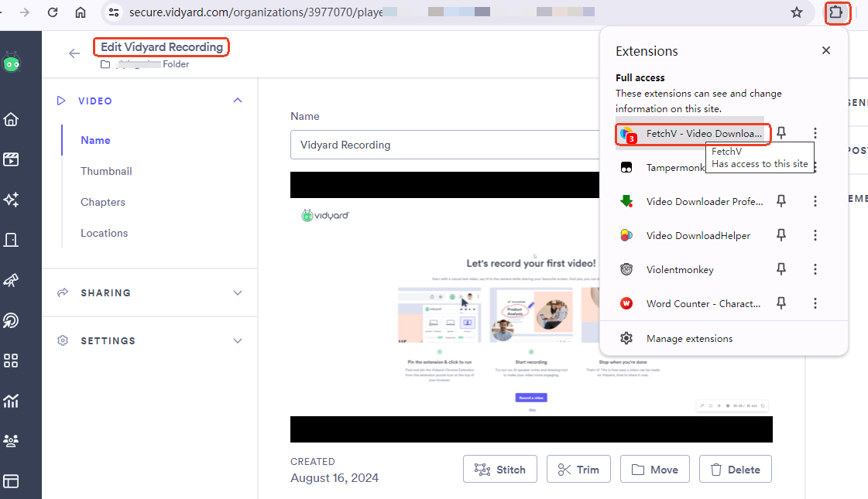Click the team members sidebar icon

point(11,441)
